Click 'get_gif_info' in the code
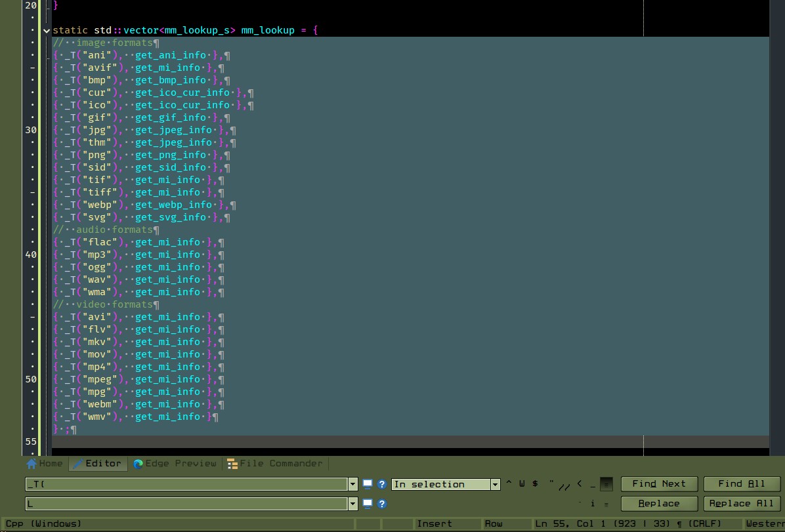Image resolution: width=785 pixels, height=532 pixels. point(171,117)
